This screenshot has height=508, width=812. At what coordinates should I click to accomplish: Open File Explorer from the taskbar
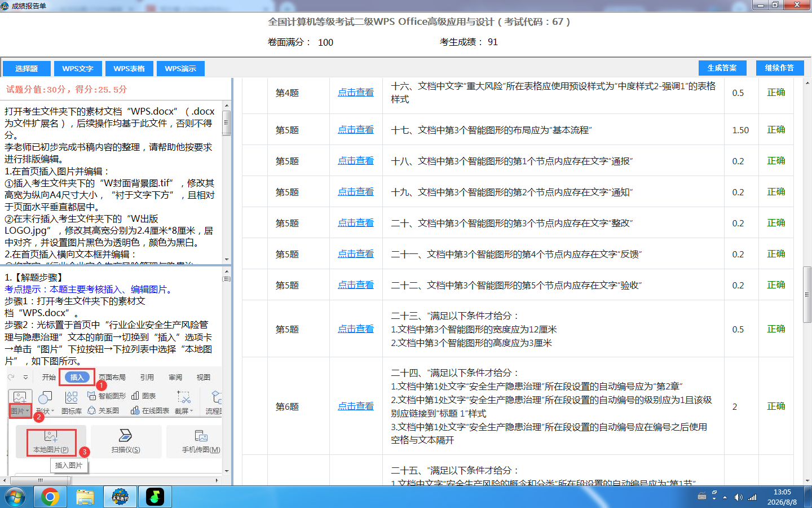pos(85,497)
